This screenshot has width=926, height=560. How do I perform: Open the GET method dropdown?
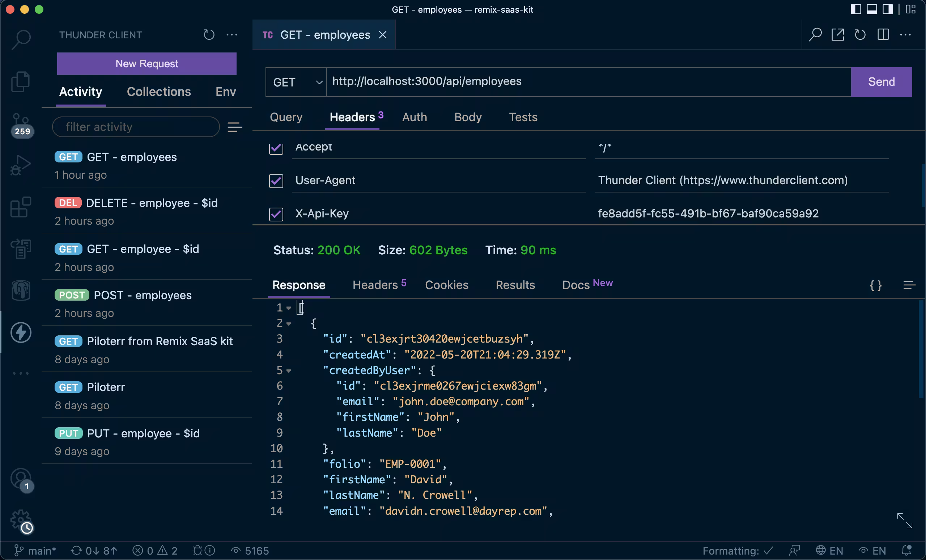coord(296,82)
